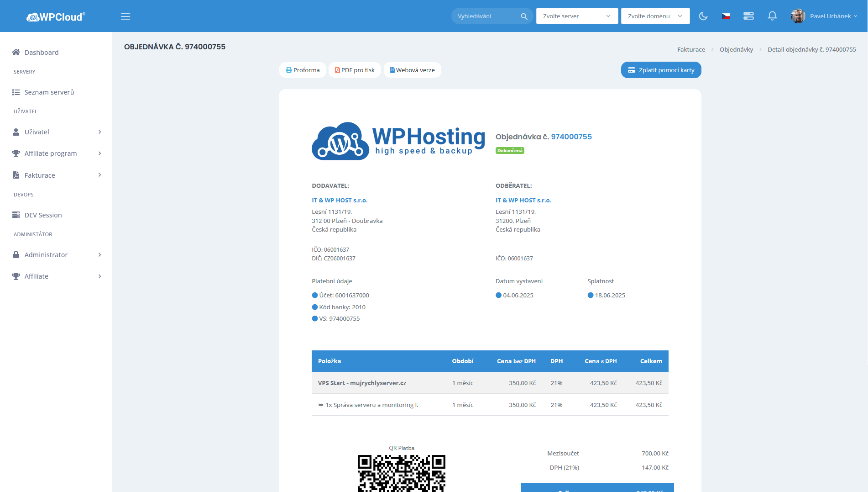Click the Administrator lock icon
Viewport: 868px width, 492px height.
point(16,254)
